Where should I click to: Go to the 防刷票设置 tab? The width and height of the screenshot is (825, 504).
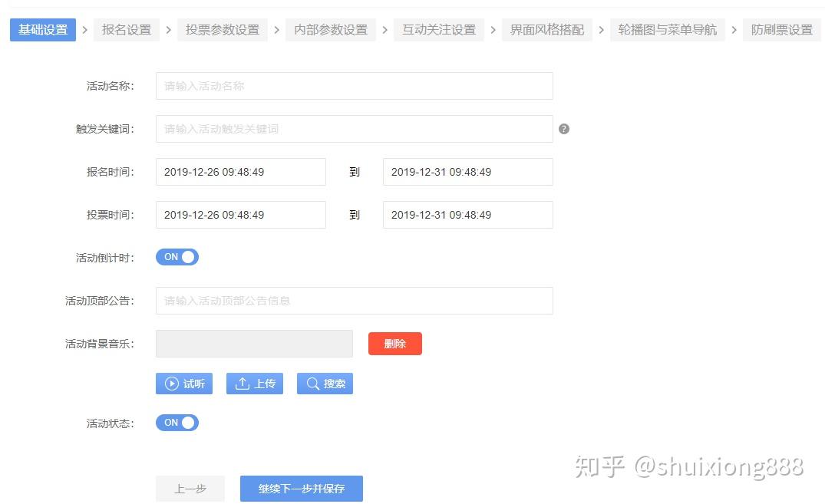click(782, 29)
